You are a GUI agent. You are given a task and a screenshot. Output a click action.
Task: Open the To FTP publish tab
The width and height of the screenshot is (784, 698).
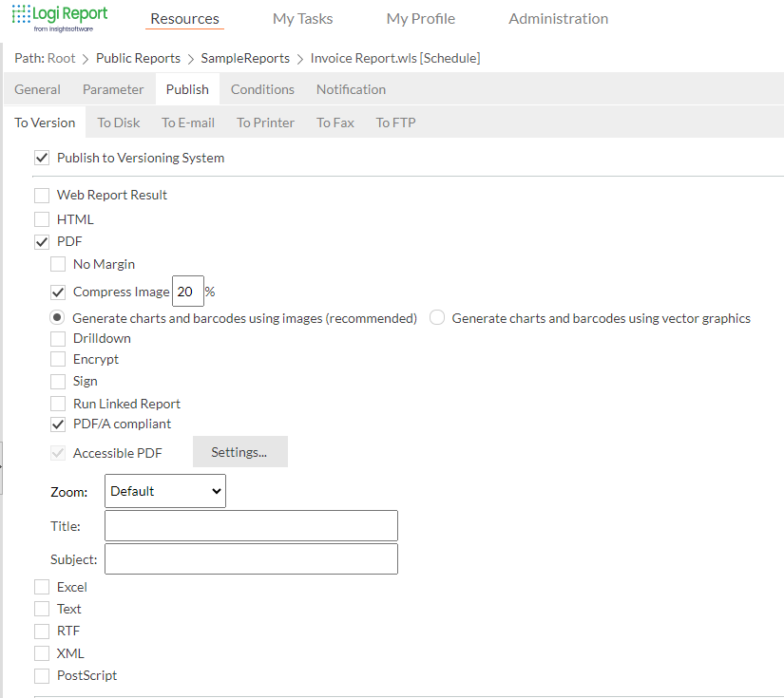(395, 122)
